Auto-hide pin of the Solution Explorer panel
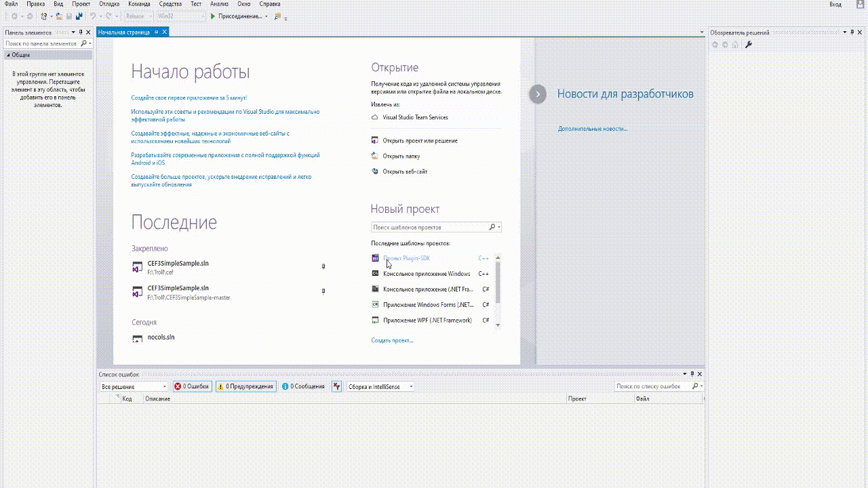This screenshot has width=868, height=488. 852,32
